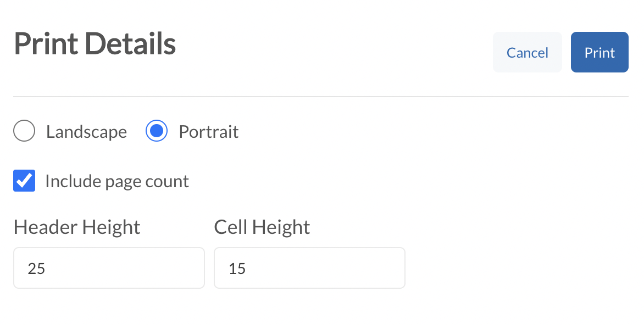Screen dimensions: 644x325
Task: Uncheck the Include page count checkbox
Action: 24,181
